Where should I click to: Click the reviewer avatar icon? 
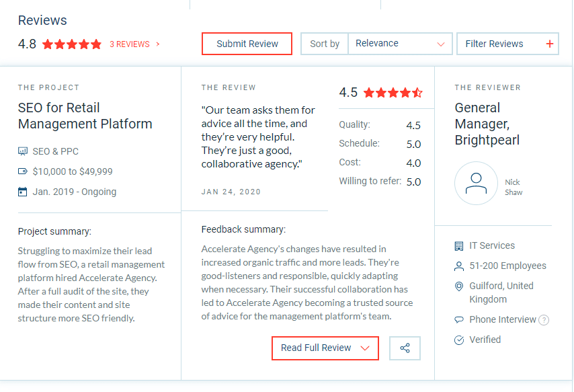coord(476,183)
